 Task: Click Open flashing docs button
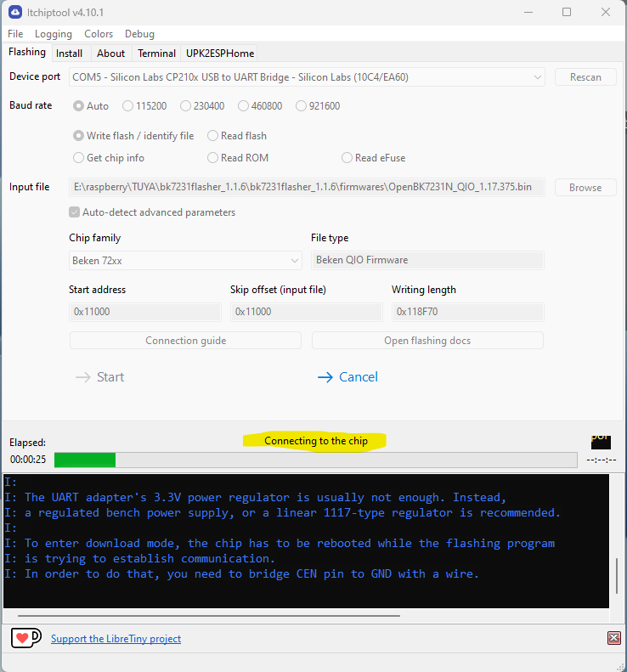click(x=427, y=341)
